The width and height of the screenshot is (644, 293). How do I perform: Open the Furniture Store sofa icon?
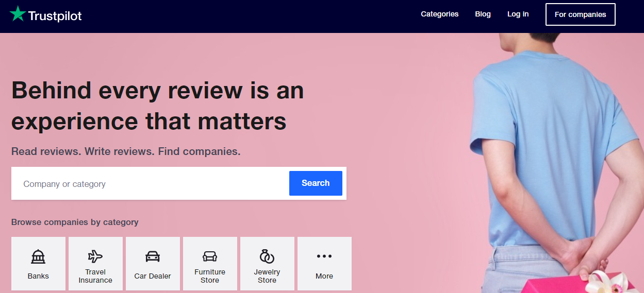[210, 256]
